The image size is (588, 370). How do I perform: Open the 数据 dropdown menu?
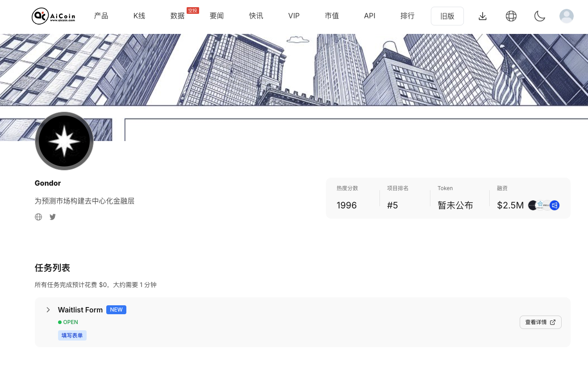tap(177, 16)
